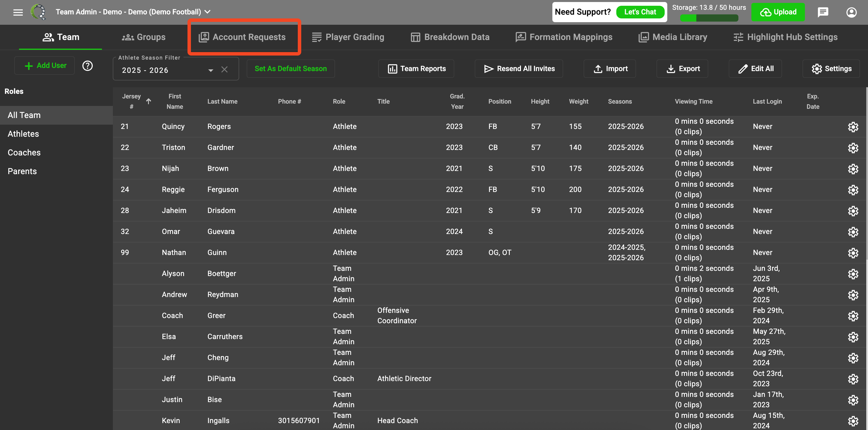Open the user profile account icon
Image resolution: width=868 pixels, height=430 pixels.
(x=852, y=12)
